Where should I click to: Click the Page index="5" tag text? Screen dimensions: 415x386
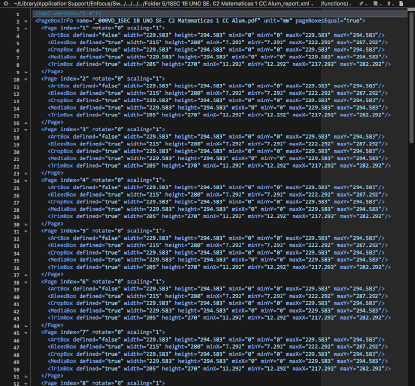pos(103,231)
